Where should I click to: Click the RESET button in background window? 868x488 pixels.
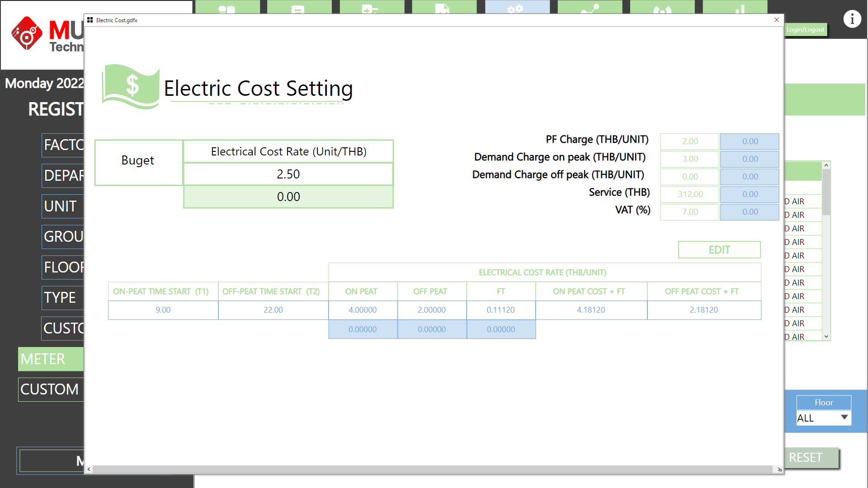click(x=811, y=458)
